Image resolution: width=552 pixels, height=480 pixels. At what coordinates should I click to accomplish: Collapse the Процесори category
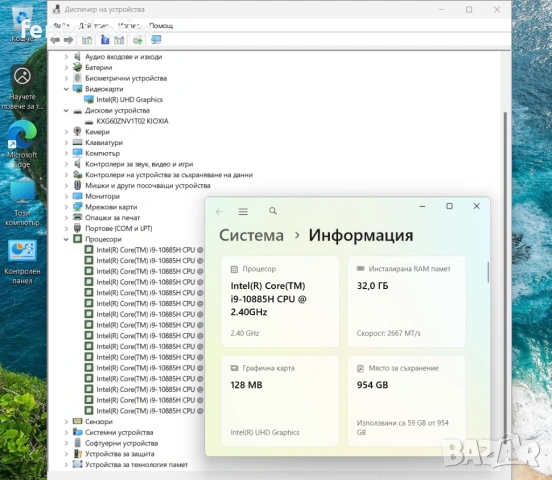(66, 239)
